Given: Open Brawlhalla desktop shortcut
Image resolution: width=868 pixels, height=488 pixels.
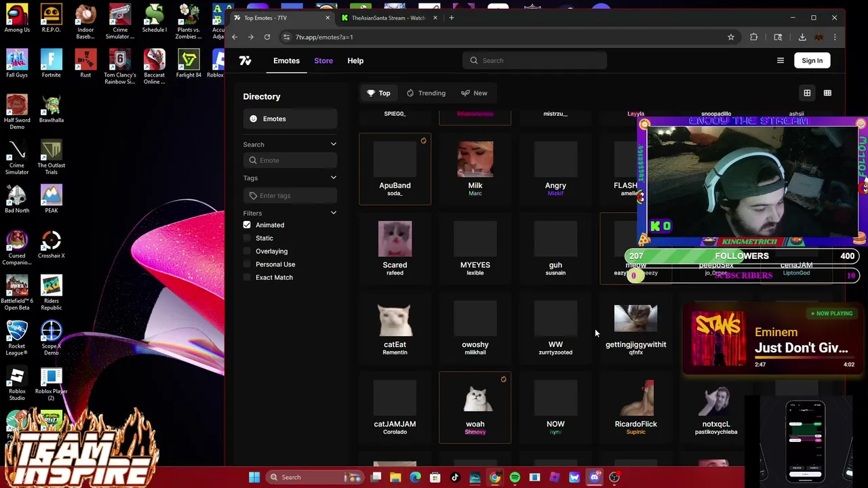Looking at the screenshot, I should [51, 109].
